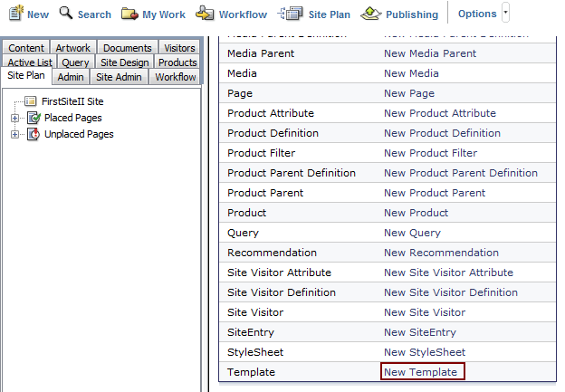This screenshot has height=392, width=565.
Task: Click the Search magnifier icon
Action: 66,13
